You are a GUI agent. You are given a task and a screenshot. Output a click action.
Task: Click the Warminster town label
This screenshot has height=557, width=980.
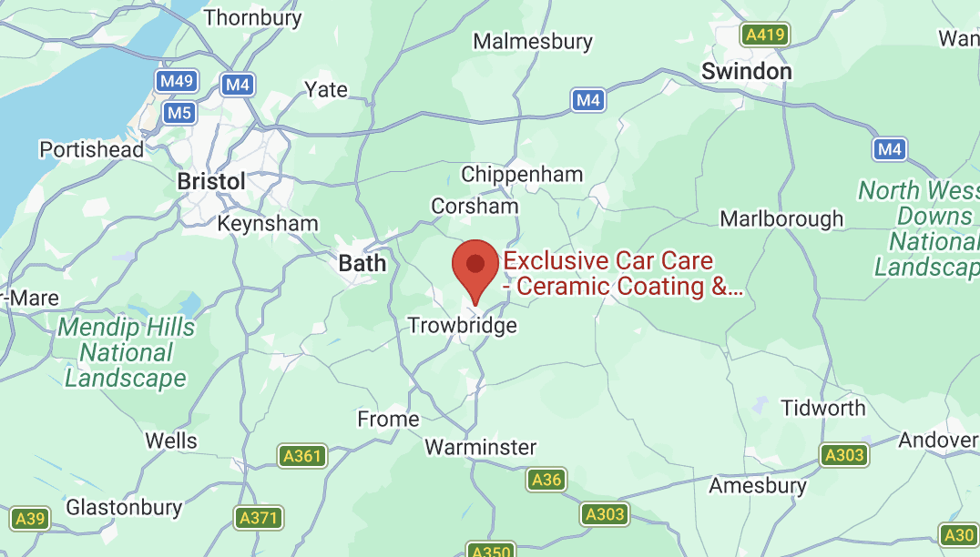481,447
